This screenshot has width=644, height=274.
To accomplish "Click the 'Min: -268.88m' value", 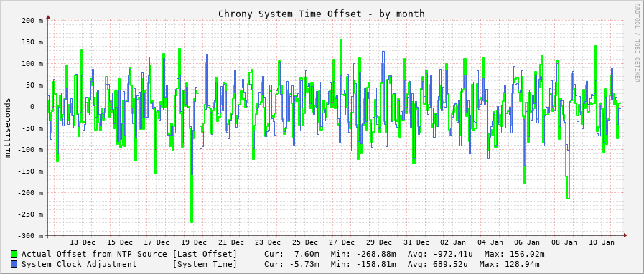I will pyautogui.click(x=363, y=255).
